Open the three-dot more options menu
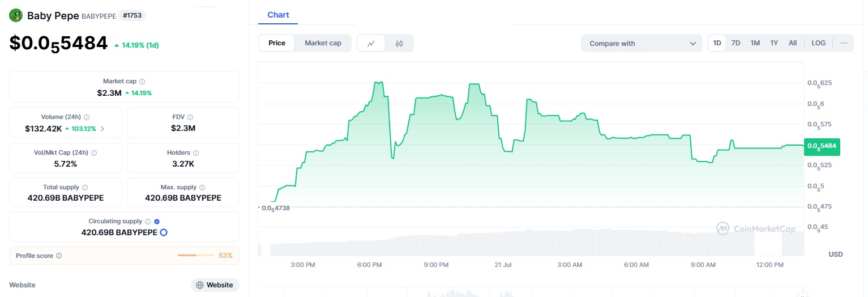 pyautogui.click(x=844, y=43)
